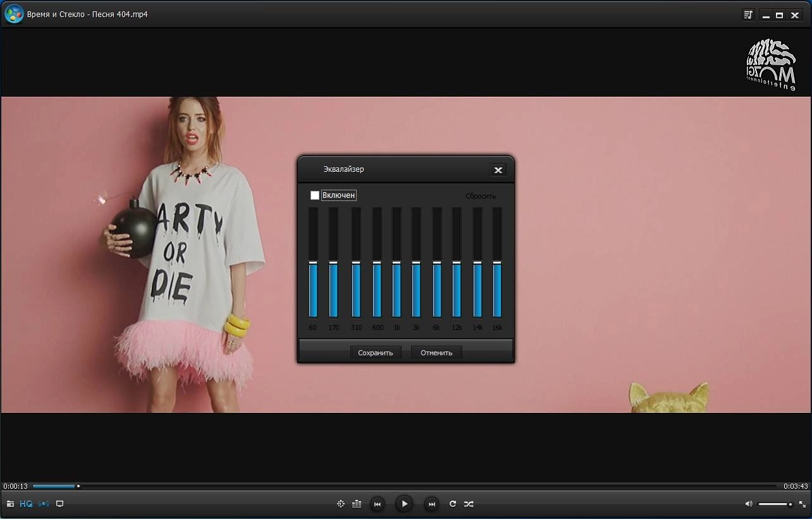The width and height of the screenshot is (812, 519).
Task: Skip to previous track
Action: [378, 504]
